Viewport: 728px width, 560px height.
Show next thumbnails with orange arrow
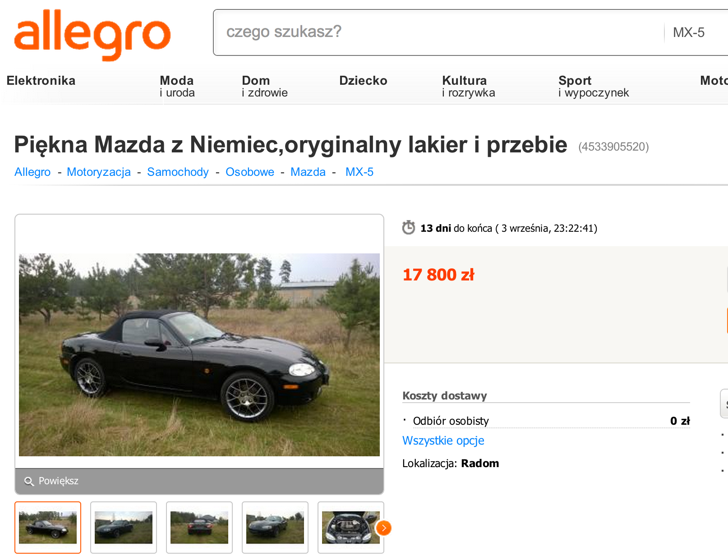pos(383,528)
